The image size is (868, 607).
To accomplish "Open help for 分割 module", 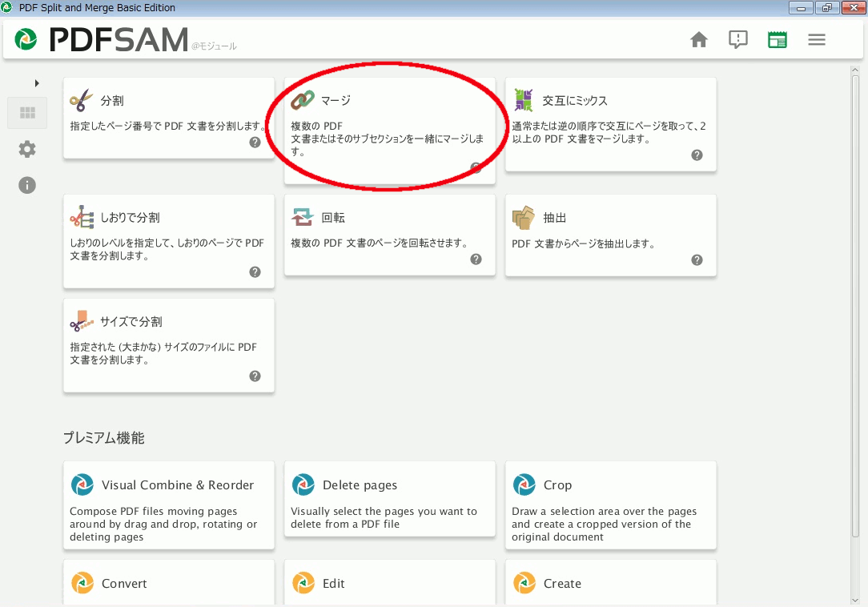I will (x=255, y=143).
